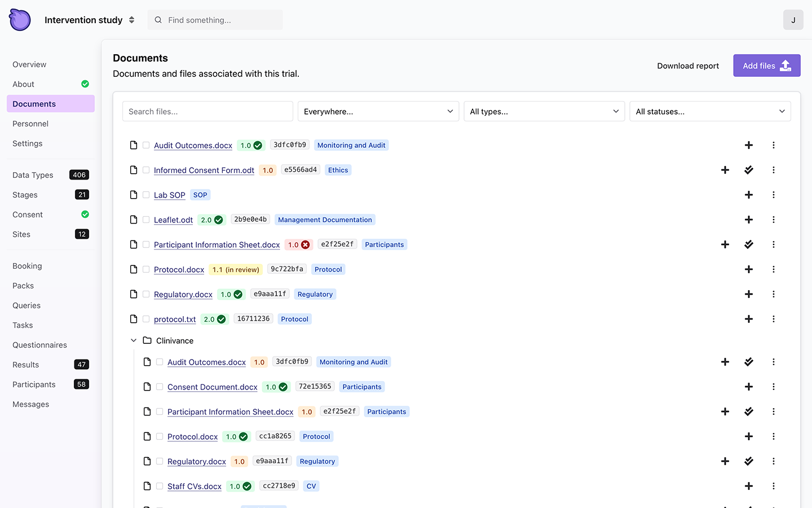Click the 1.1 (in review) version badge
This screenshot has width=812, height=508.
click(x=236, y=269)
